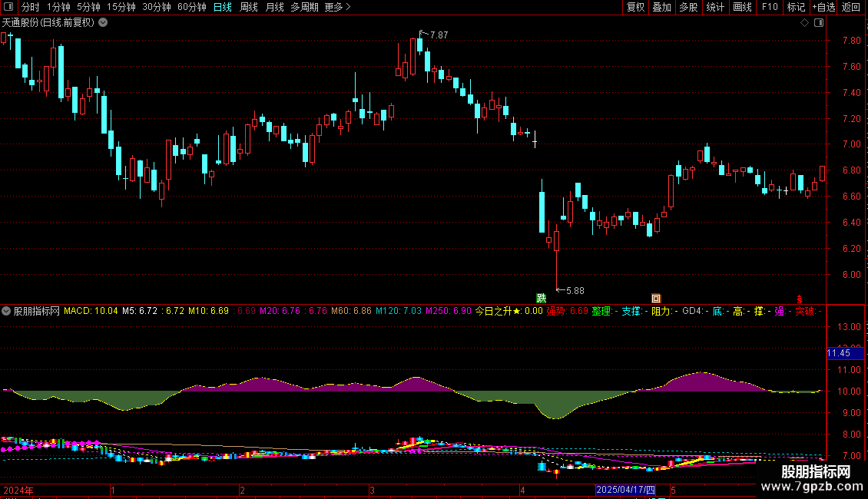Screen dimensions: 868x499
Task: Activate the 画线 drawing tools
Action: pyautogui.click(x=742, y=7)
